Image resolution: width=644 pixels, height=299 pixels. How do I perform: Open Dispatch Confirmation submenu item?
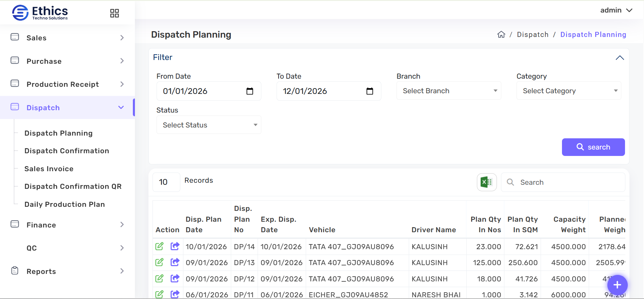pos(67,151)
